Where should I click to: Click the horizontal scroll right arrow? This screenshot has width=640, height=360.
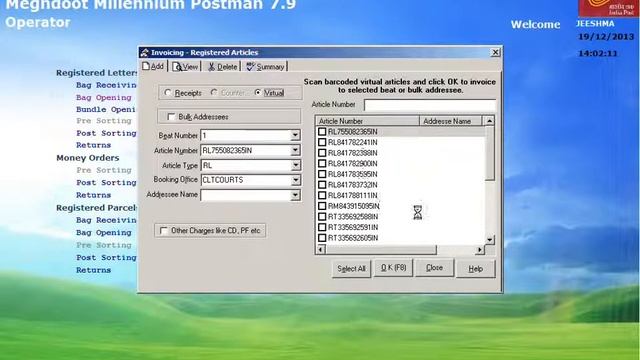coord(480,249)
